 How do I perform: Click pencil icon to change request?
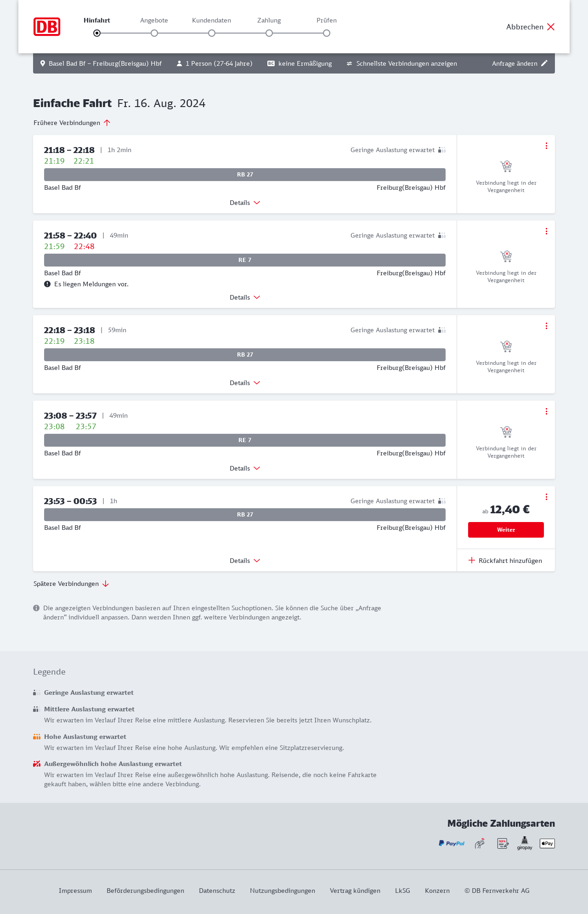(x=544, y=63)
